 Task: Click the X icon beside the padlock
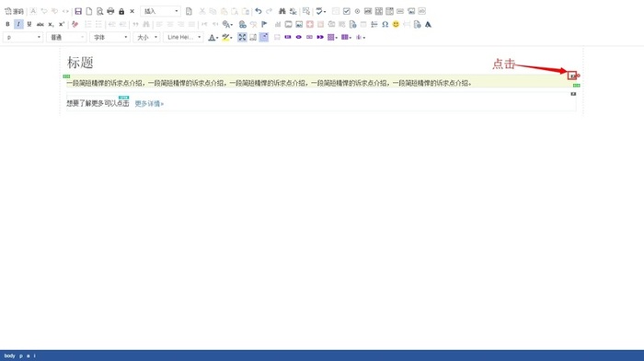point(132,12)
